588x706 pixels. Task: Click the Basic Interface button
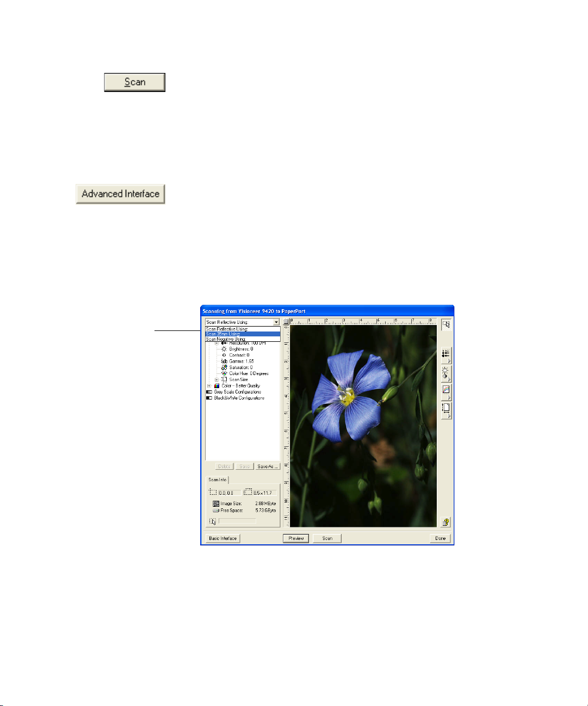point(223,538)
